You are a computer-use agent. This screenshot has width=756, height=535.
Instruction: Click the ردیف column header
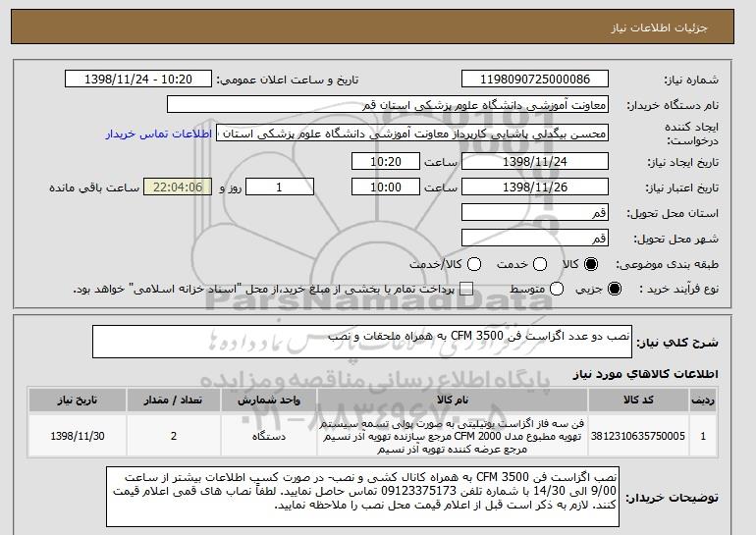point(703,401)
